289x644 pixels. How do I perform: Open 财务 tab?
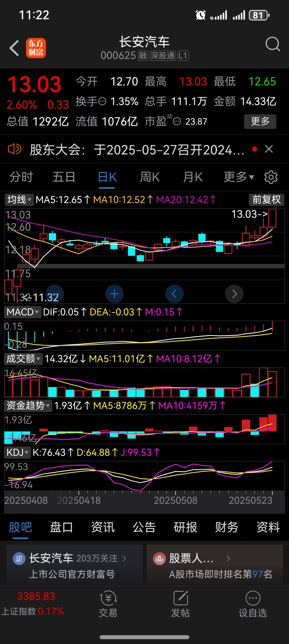coord(227,527)
